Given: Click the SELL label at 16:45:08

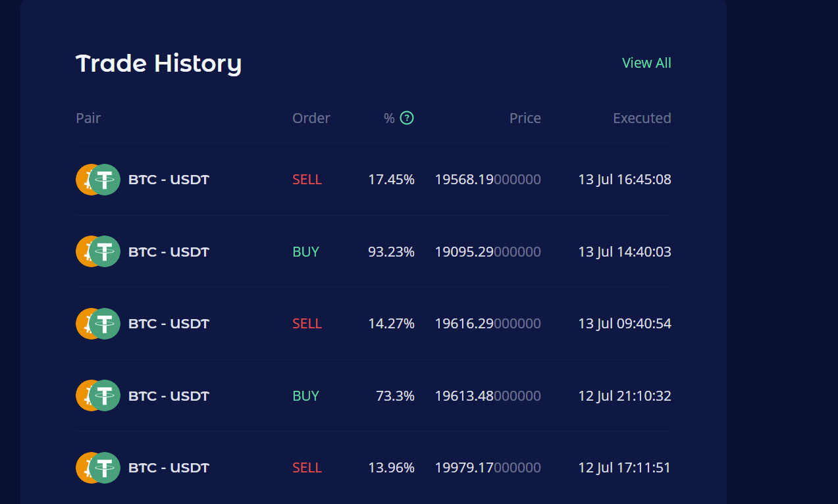Looking at the screenshot, I should click(307, 180).
